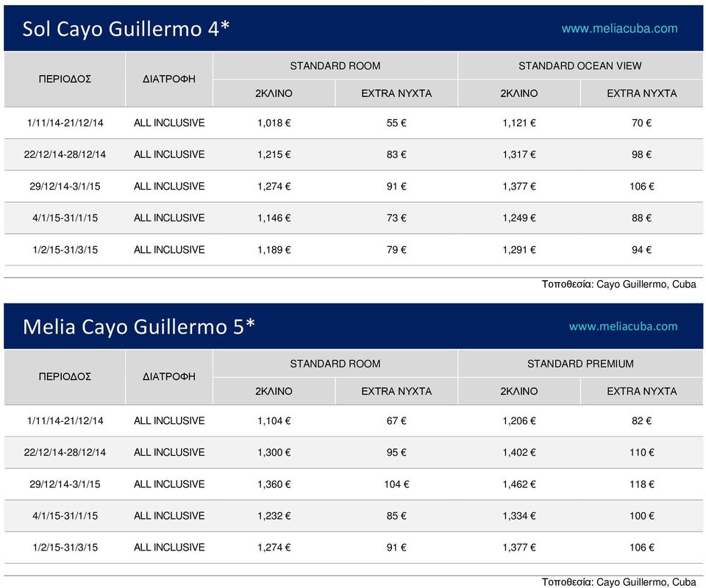The image size is (706, 588).
Task: Click the 1,317 € ocean view price
Action: [518, 154]
